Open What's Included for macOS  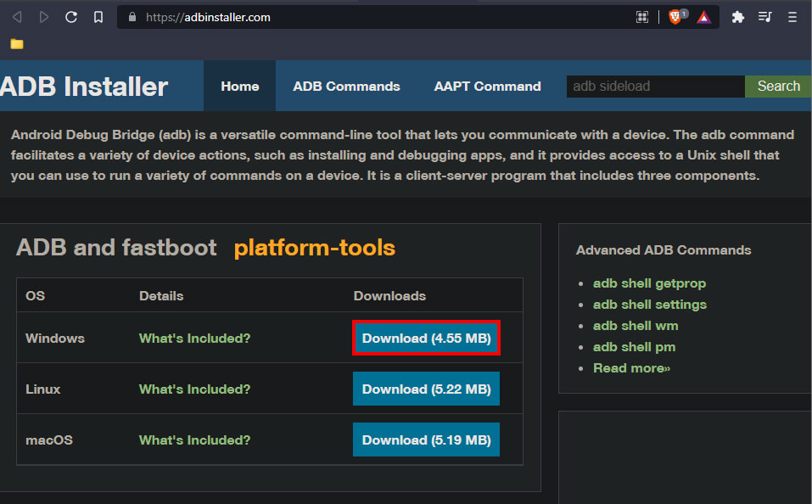(194, 440)
